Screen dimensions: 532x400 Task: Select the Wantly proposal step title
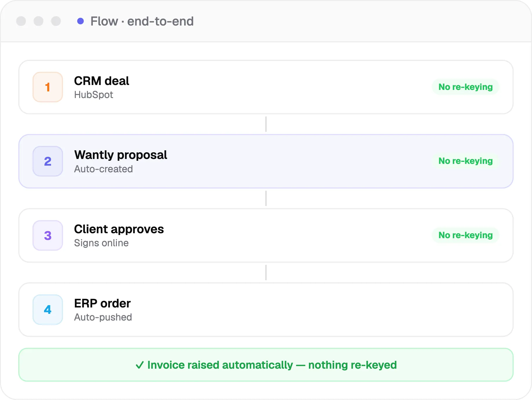(x=121, y=155)
